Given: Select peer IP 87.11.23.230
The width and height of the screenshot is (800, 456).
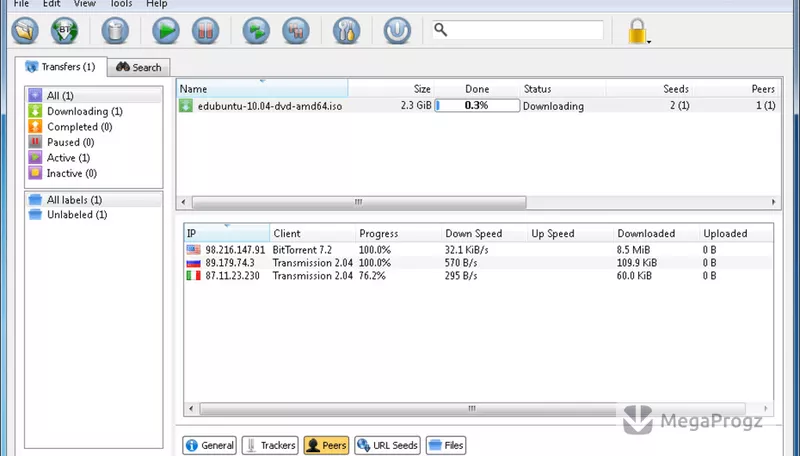Looking at the screenshot, I should [232, 275].
